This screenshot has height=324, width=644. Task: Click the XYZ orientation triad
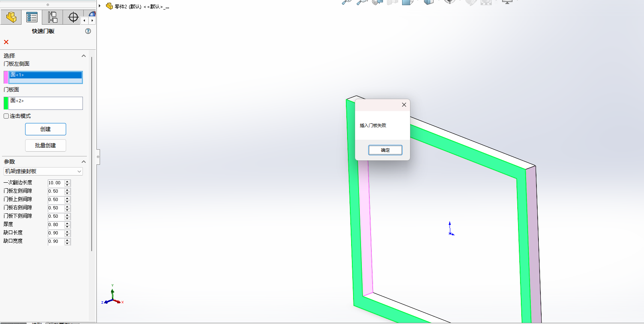point(113,295)
